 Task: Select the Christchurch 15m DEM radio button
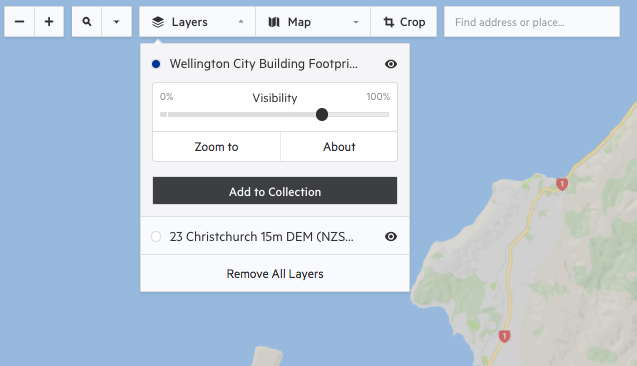pos(156,236)
